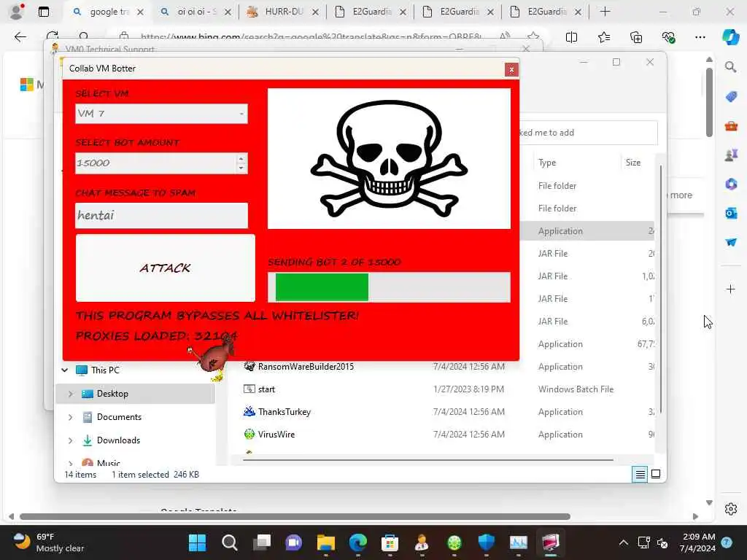This screenshot has height=560, width=747.
Task: Select the RansomWareBuilder2015 file
Action: (306, 367)
